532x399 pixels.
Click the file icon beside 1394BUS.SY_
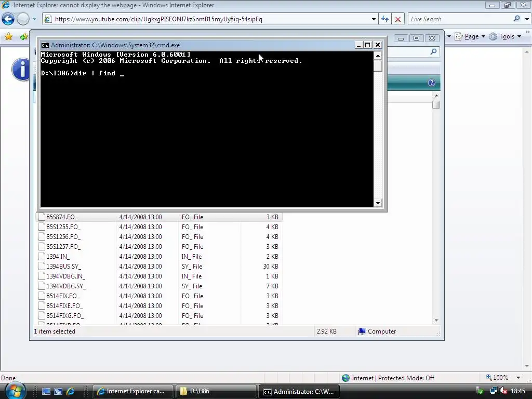point(42,267)
